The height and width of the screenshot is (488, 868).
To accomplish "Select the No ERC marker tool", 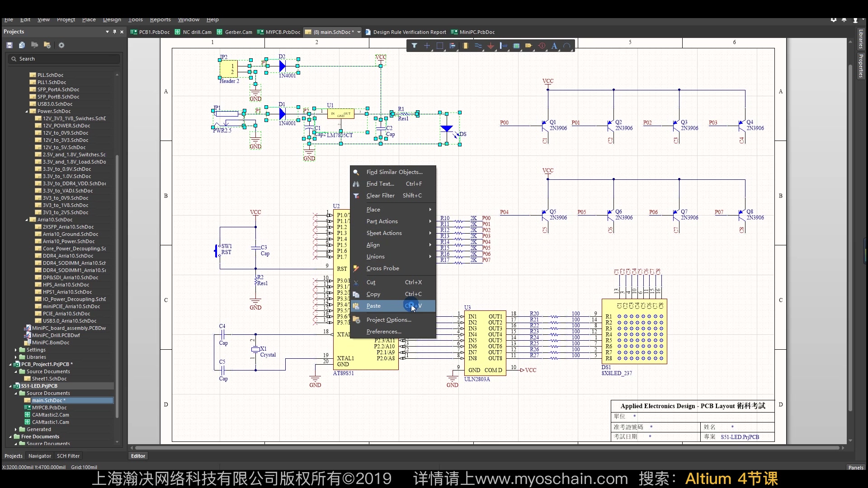I will coord(542,45).
